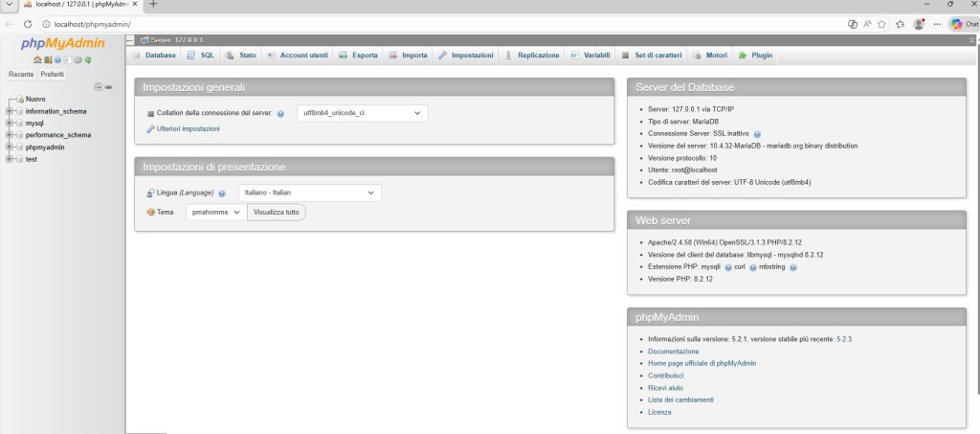Expand the mysql database tree node
Image resolution: width=980 pixels, height=434 pixels.
click(x=10, y=124)
